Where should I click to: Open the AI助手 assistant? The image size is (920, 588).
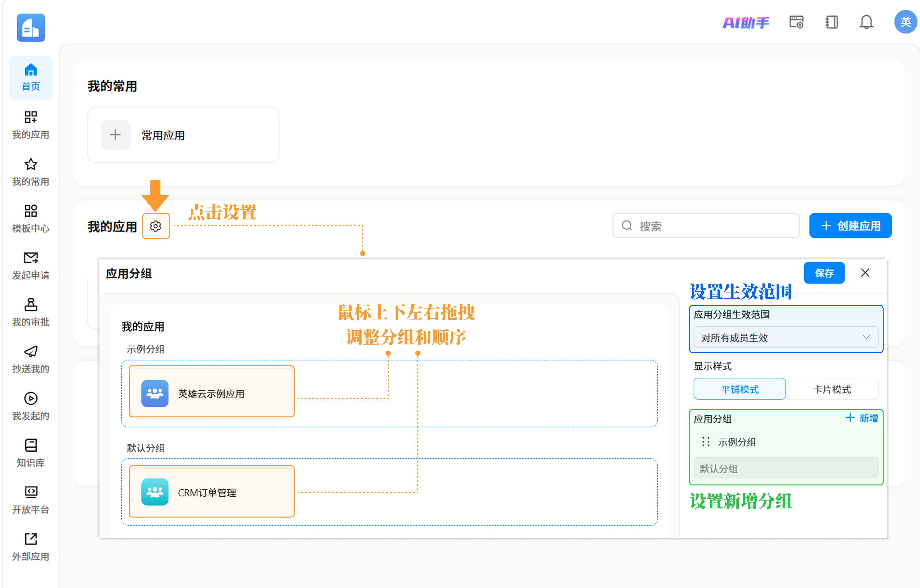tap(746, 23)
